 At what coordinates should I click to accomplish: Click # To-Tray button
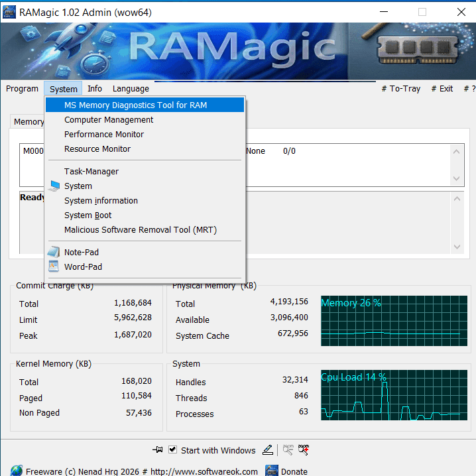(400, 89)
